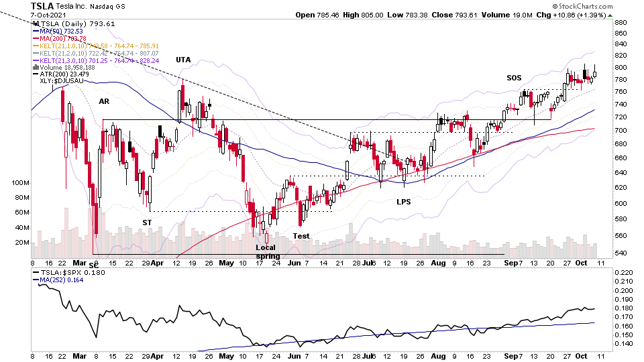Click the ATR(200) 23.479 legend entry
Viewport: 644px width, 362px height.
tap(61, 74)
